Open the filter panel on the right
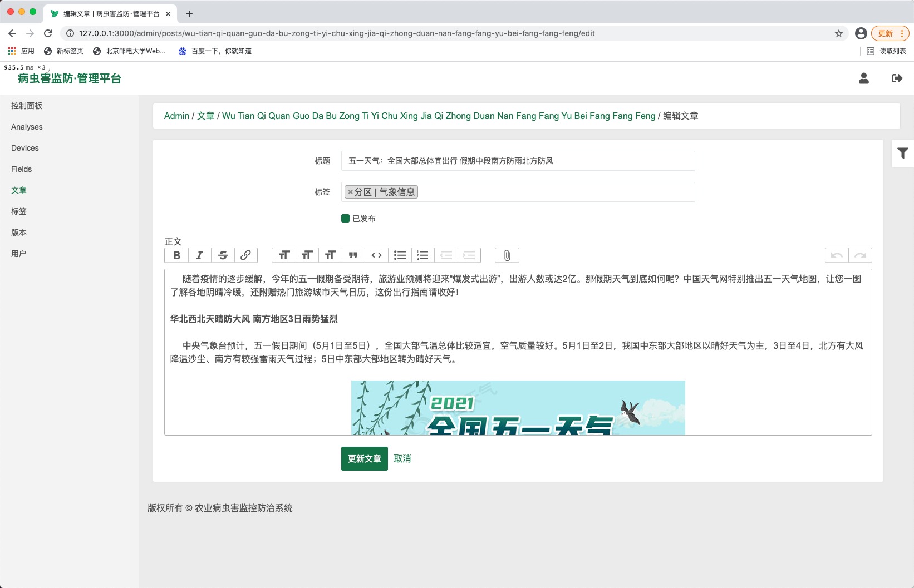 click(903, 153)
